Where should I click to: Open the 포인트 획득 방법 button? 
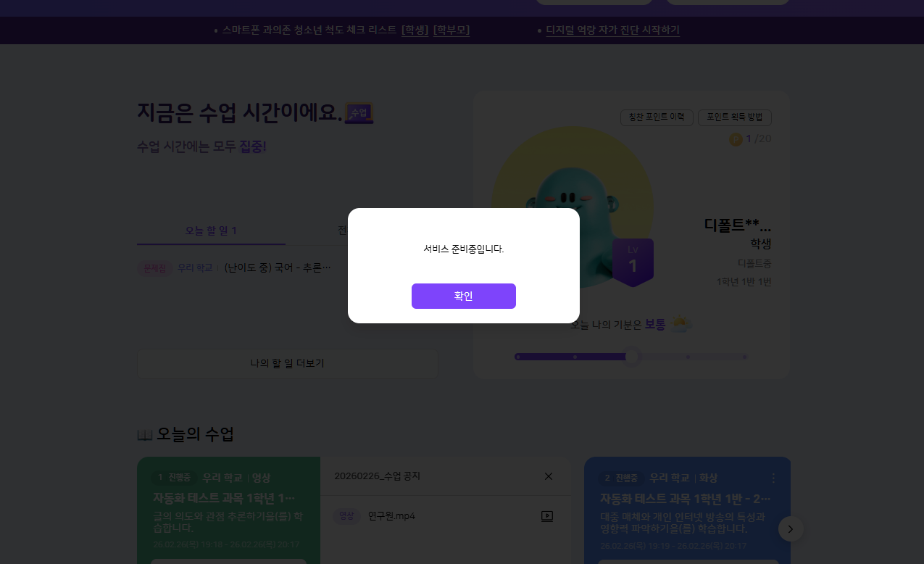click(734, 117)
